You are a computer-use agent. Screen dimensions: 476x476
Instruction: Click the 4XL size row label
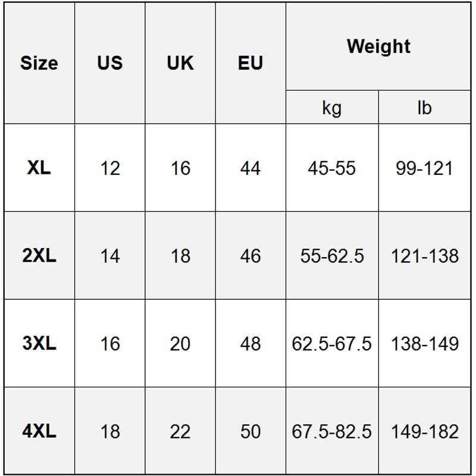click(x=39, y=431)
